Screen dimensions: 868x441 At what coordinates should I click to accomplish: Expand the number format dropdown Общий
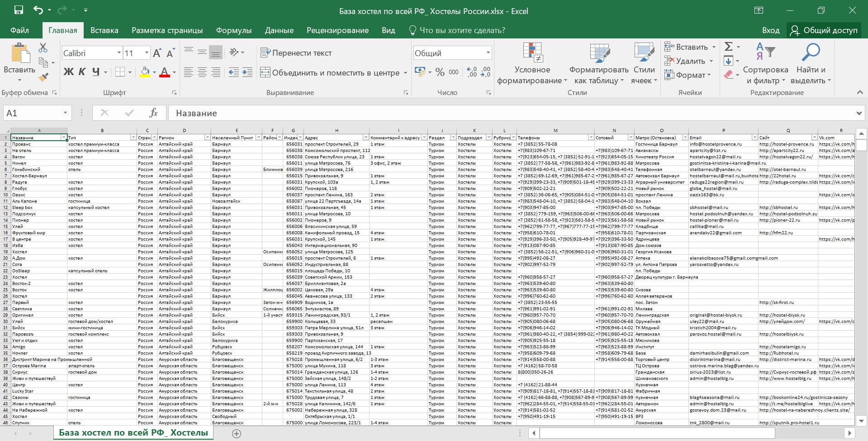488,53
